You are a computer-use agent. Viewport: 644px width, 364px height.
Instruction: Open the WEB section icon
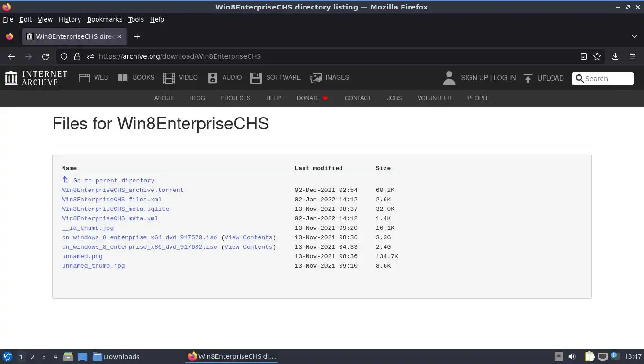tap(84, 78)
